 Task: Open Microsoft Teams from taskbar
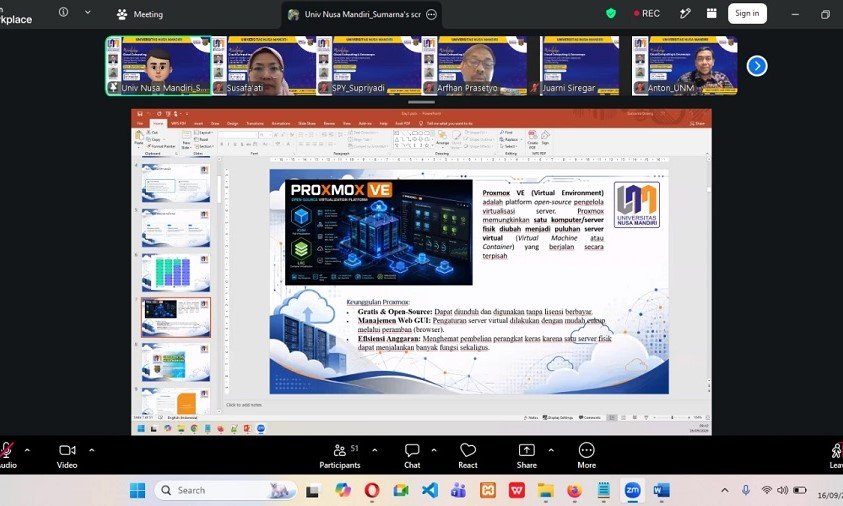[459, 490]
